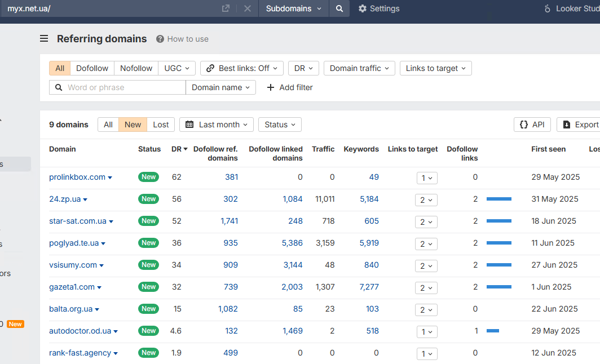Expand links to target for balta.org.ua
The image size is (600, 364).
(x=426, y=310)
